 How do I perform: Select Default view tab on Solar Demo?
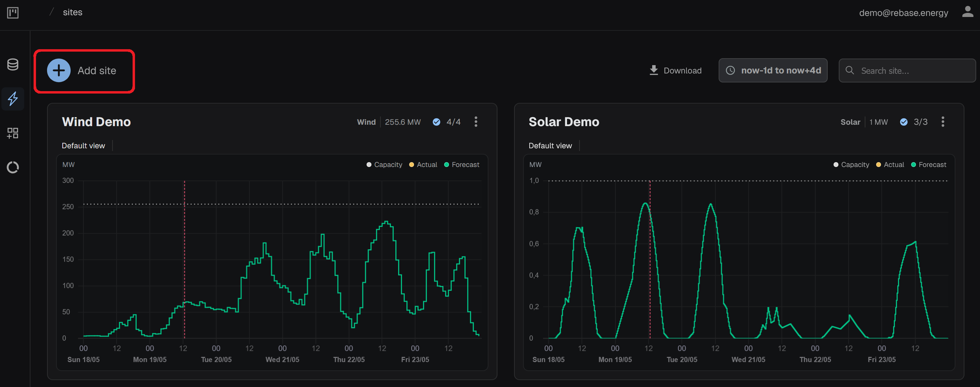[550, 146]
